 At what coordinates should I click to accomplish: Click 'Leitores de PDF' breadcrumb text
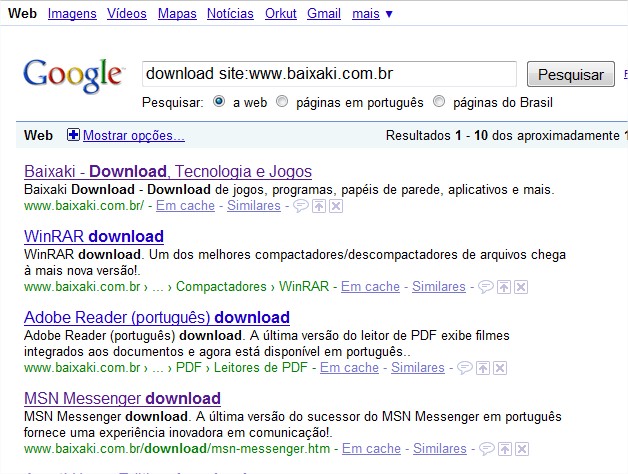[260, 367]
